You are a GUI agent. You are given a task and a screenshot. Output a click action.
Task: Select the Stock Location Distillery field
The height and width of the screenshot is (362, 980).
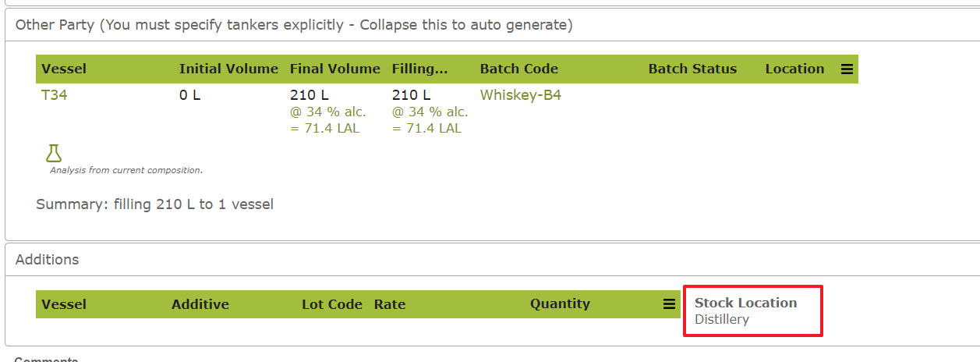[x=745, y=311]
